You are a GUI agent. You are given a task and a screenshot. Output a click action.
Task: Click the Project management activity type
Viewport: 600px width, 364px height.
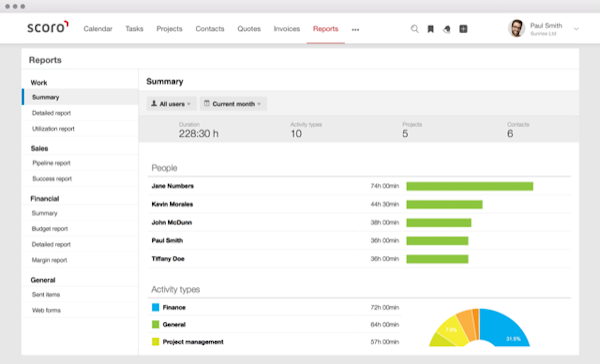193,342
